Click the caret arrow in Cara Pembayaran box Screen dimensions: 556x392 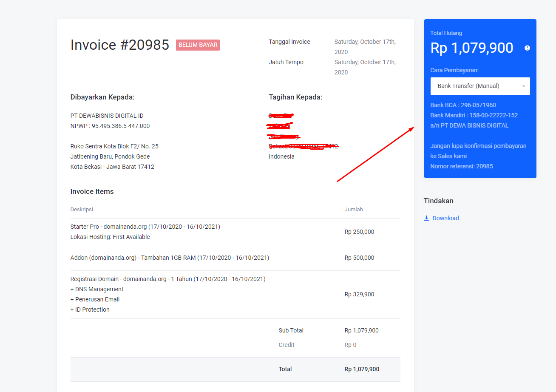pos(524,86)
